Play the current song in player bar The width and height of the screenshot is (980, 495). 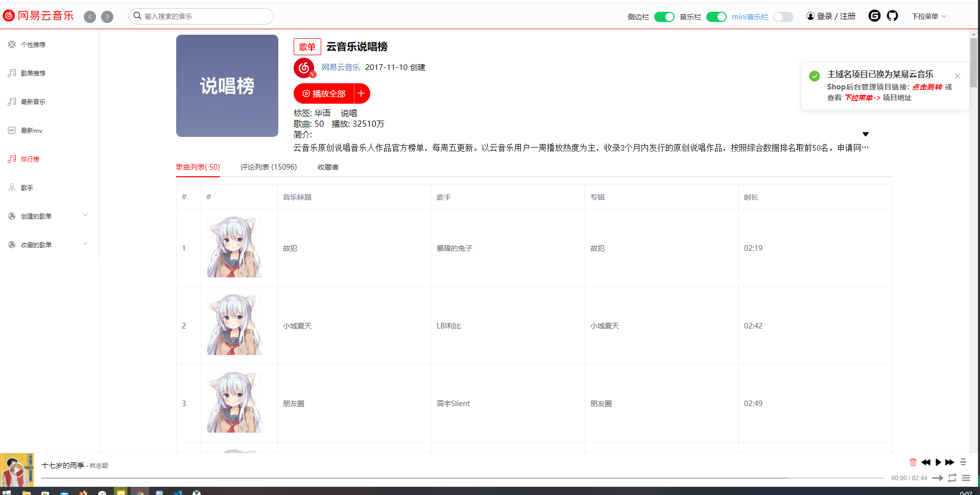point(938,462)
